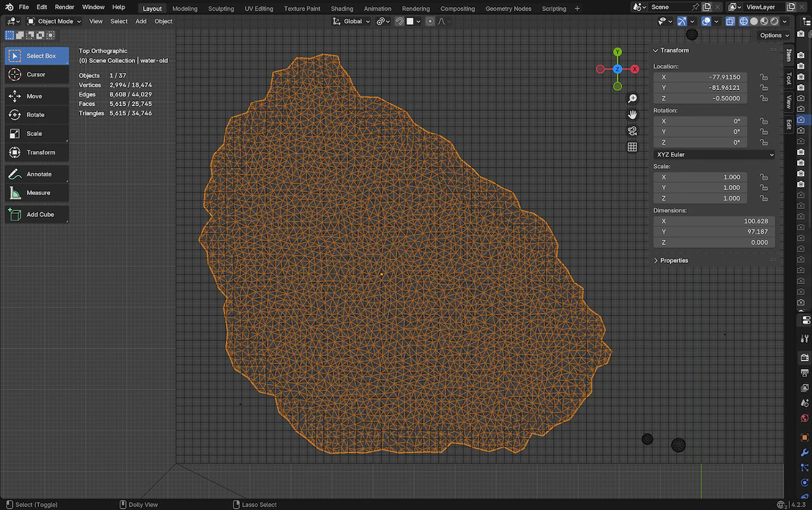Click the Add menu in viewport header
Viewport: 812px width, 510px height.
click(141, 21)
